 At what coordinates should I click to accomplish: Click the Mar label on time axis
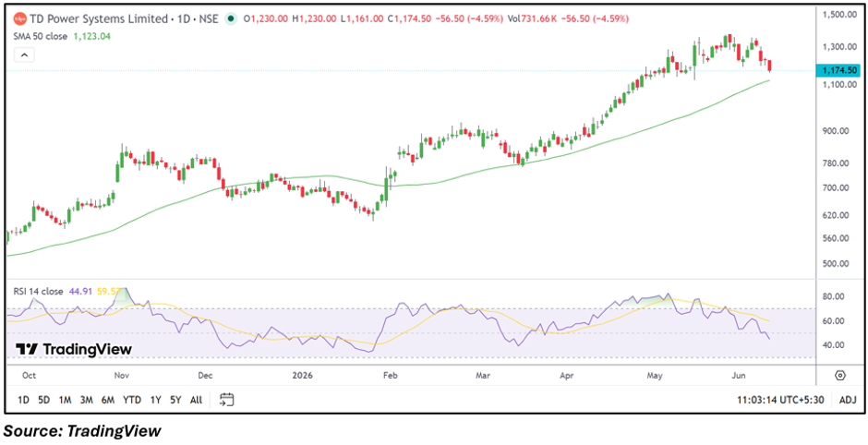[485, 376]
